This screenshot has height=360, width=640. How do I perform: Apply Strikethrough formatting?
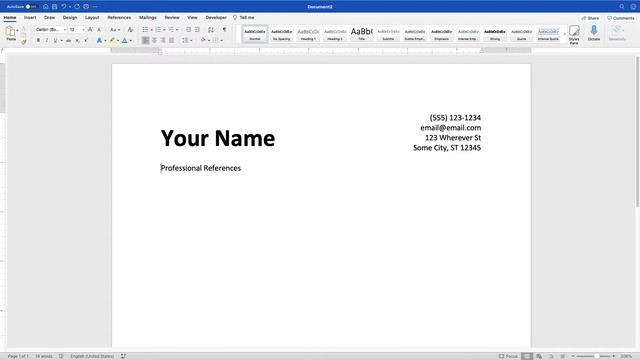[x=68, y=40]
